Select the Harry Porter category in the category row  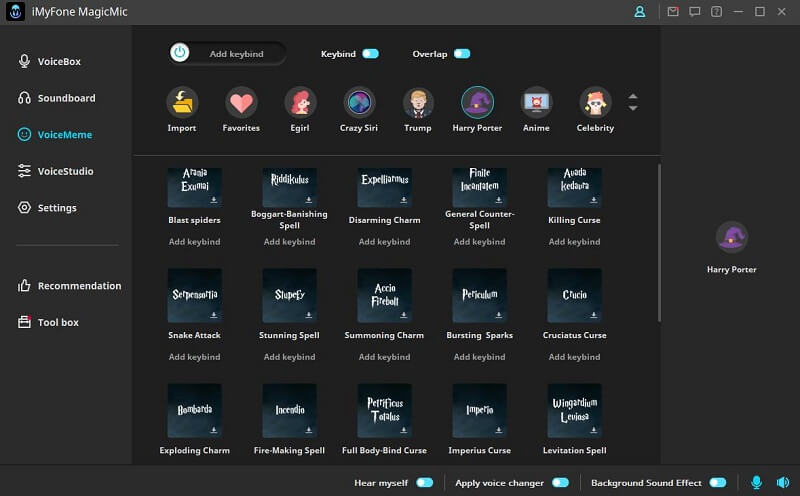(477, 103)
